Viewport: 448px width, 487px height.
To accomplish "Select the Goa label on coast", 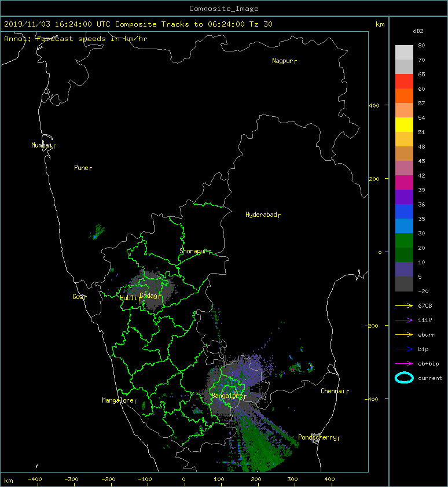I will tap(79, 297).
